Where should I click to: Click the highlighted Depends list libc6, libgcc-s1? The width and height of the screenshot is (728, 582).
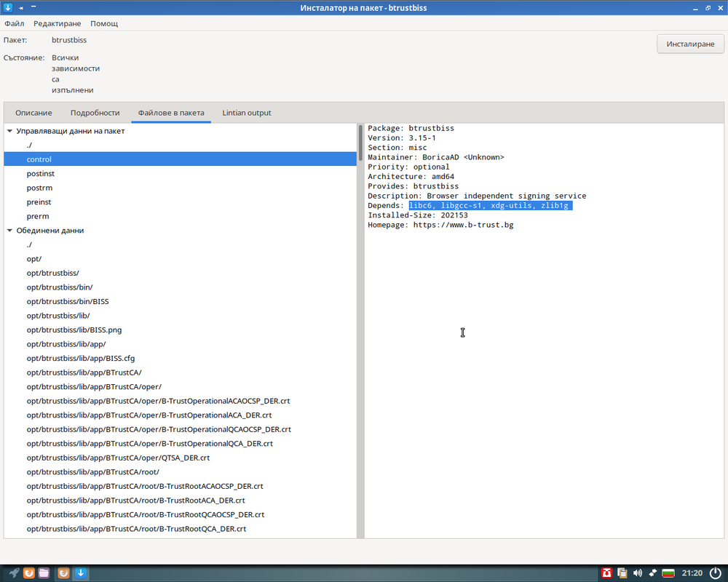[490, 206]
